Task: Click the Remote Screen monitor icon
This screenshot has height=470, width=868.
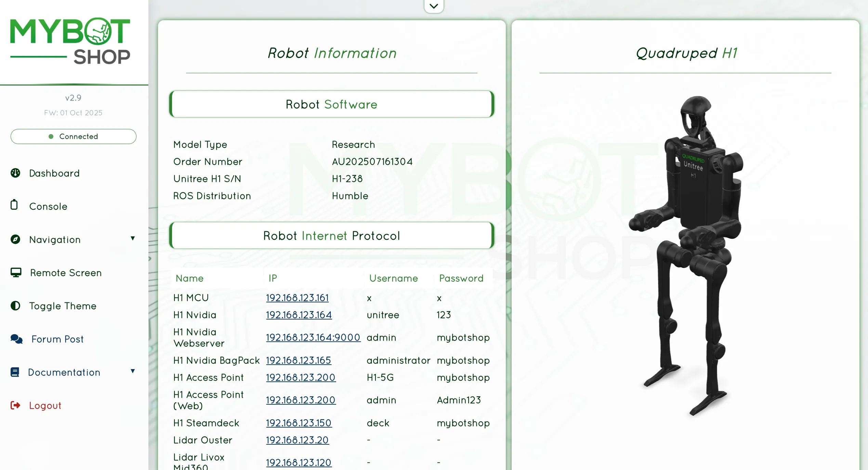Action: (16, 272)
